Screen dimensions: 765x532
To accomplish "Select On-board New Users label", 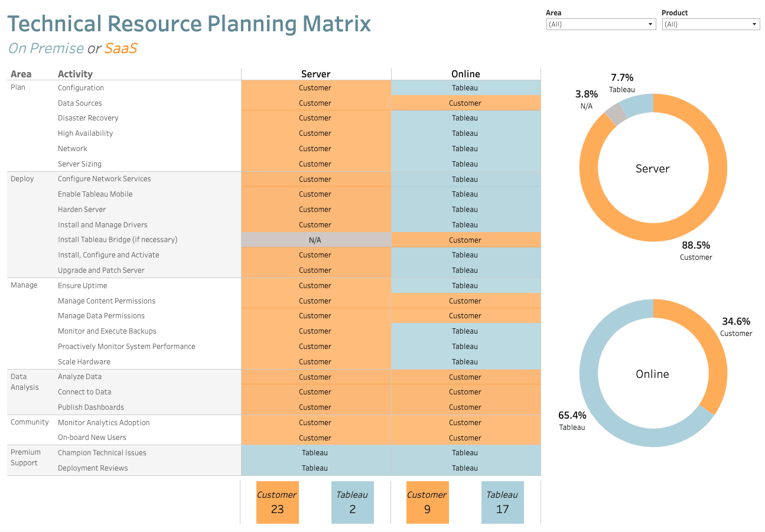I will (x=92, y=438).
